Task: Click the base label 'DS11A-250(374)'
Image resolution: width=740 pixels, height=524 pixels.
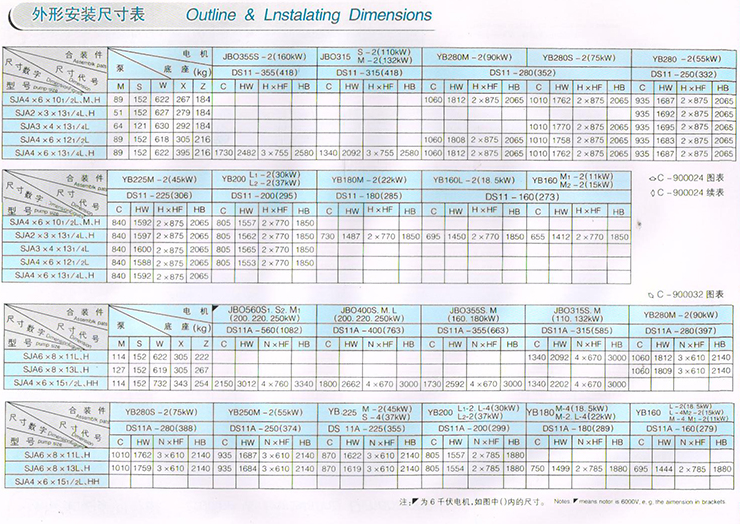Action: [x=266, y=428]
